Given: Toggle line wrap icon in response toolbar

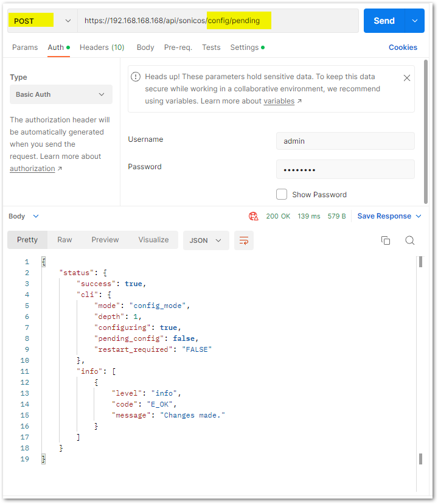Looking at the screenshot, I should click(244, 240).
